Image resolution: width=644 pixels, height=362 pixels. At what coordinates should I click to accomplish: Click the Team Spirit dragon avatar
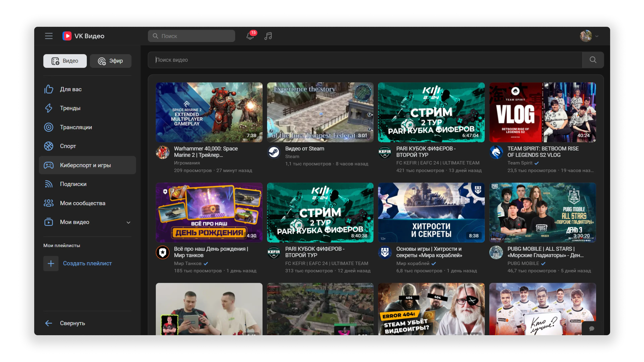(496, 152)
